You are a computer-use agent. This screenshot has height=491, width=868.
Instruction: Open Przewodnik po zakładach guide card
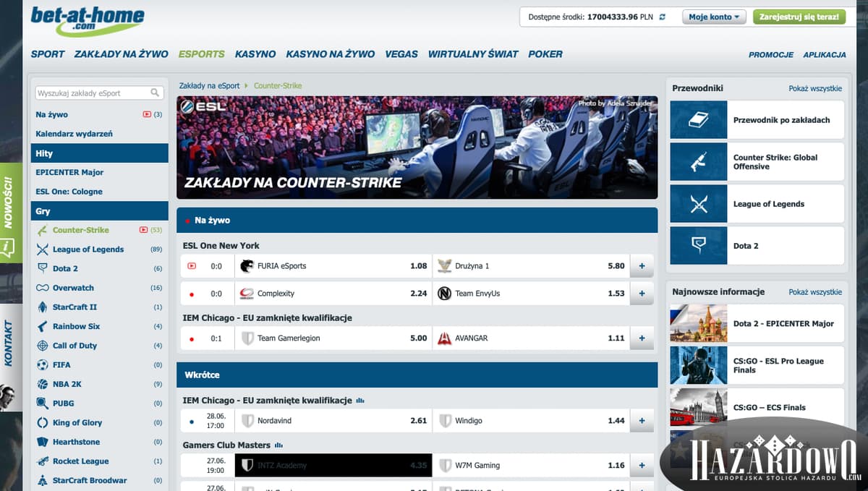757,120
